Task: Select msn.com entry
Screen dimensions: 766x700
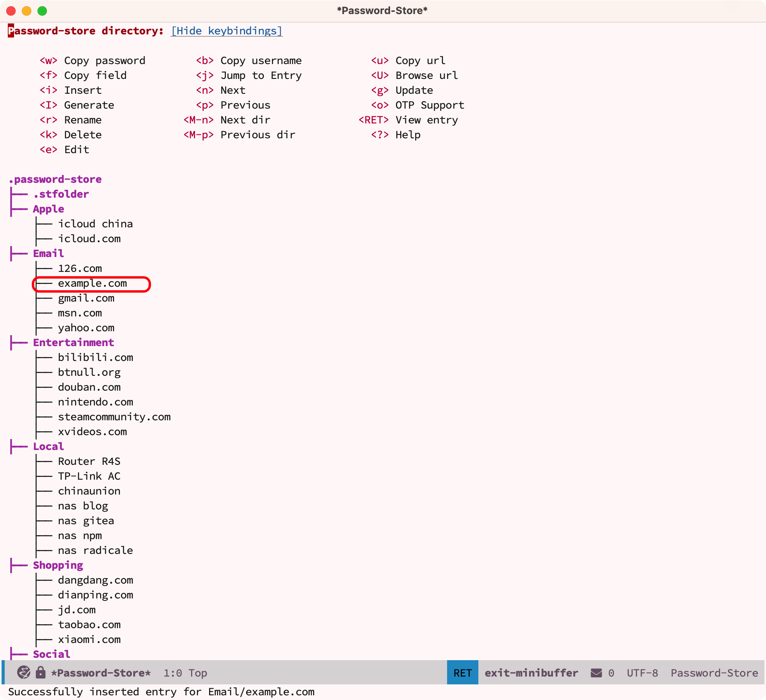Action: click(x=80, y=313)
